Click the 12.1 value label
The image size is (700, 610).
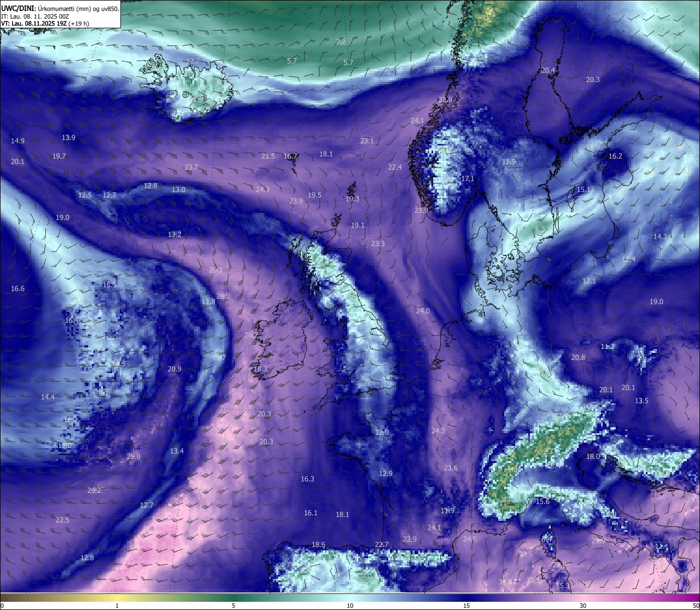point(589,281)
